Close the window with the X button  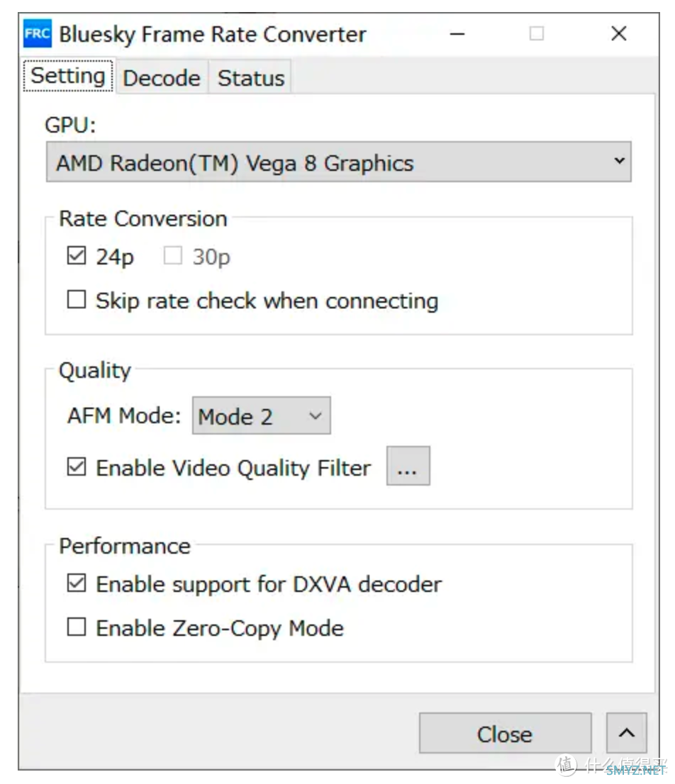[x=618, y=34]
